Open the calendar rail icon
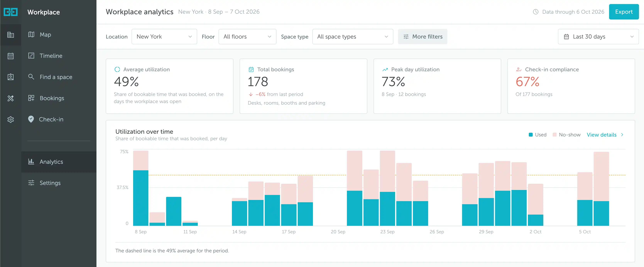 tap(10, 56)
